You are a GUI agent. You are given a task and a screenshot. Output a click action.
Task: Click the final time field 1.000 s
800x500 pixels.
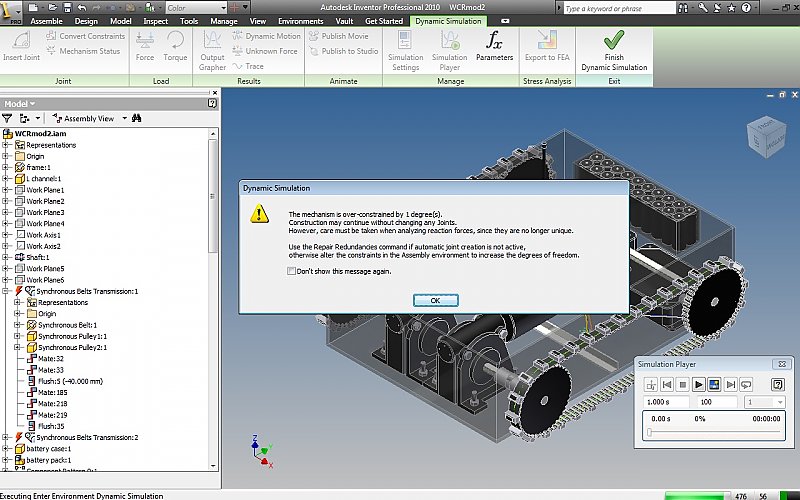666,402
